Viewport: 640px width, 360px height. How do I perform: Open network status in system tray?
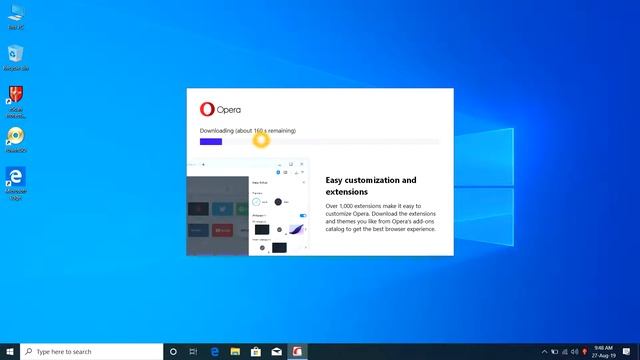564,351
